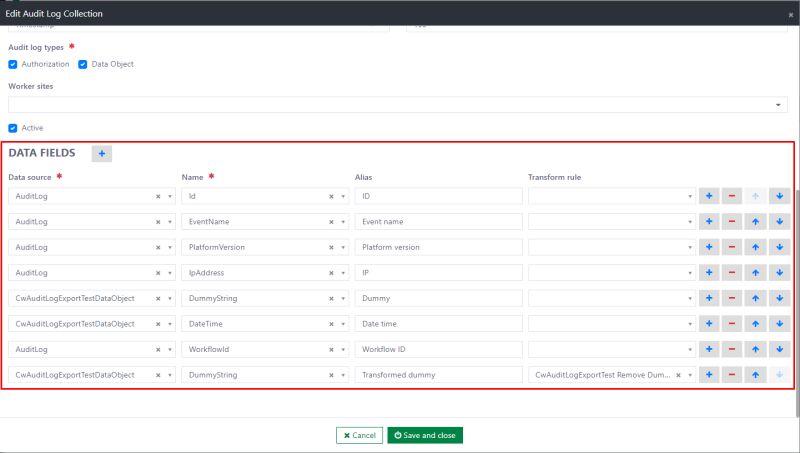Edit the Date time alias field
The height and width of the screenshot is (453, 800).
(x=438, y=323)
